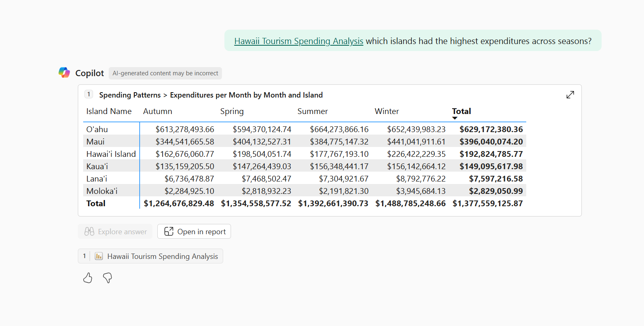
Task: Click Maui Winter value $441,041,911.61
Action: coord(416,142)
